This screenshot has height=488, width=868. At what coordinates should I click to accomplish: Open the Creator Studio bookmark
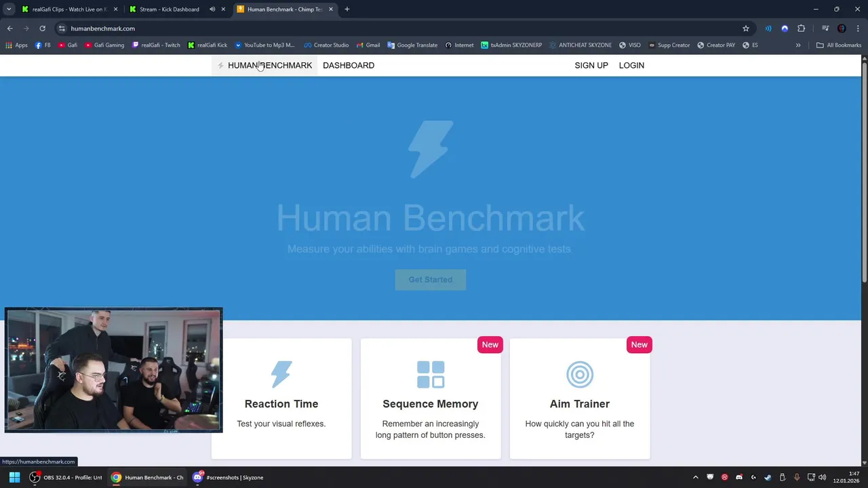(x=326, y=45)
